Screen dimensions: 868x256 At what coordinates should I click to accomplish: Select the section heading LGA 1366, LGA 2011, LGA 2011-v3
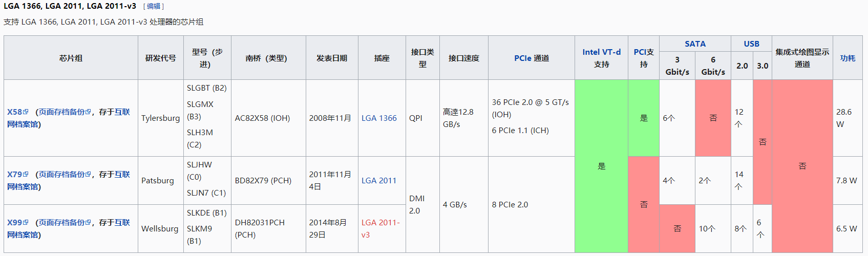click(x=70, y=6)
